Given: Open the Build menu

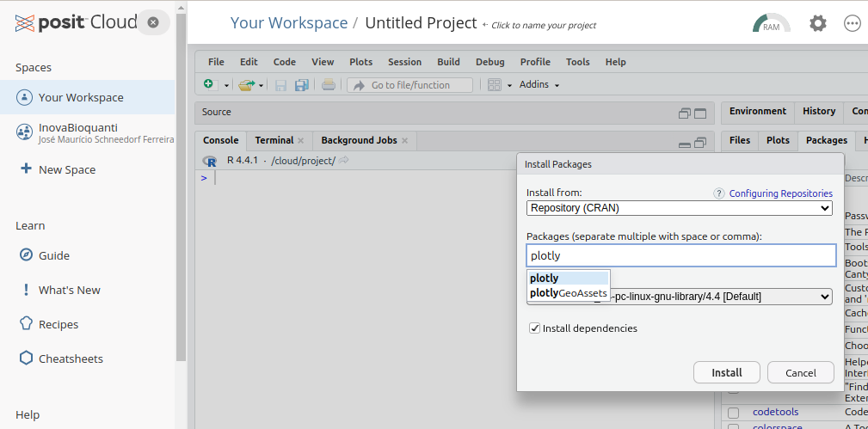Looking at the screenshot, I should click(x=448, y=62).
